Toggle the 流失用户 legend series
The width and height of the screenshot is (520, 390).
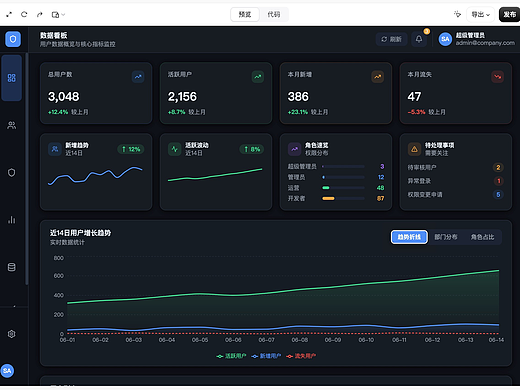point(301,356)
